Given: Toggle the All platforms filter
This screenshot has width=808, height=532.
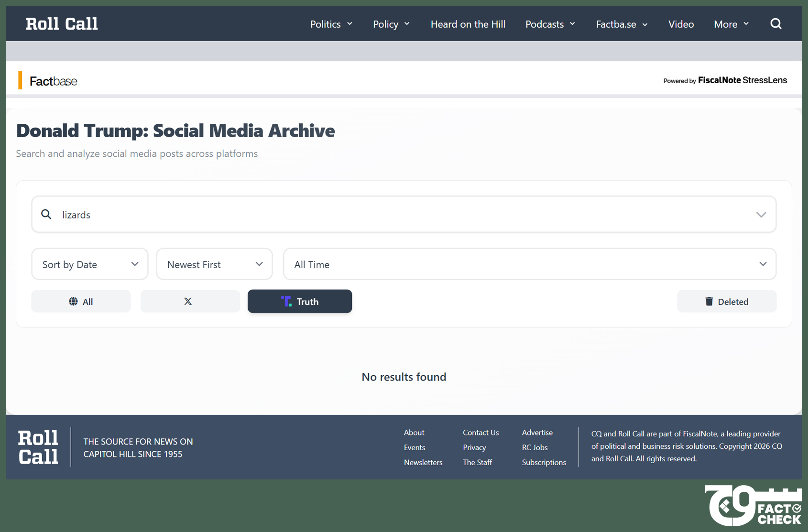Looking at the screenshot, I should (81, 302).
